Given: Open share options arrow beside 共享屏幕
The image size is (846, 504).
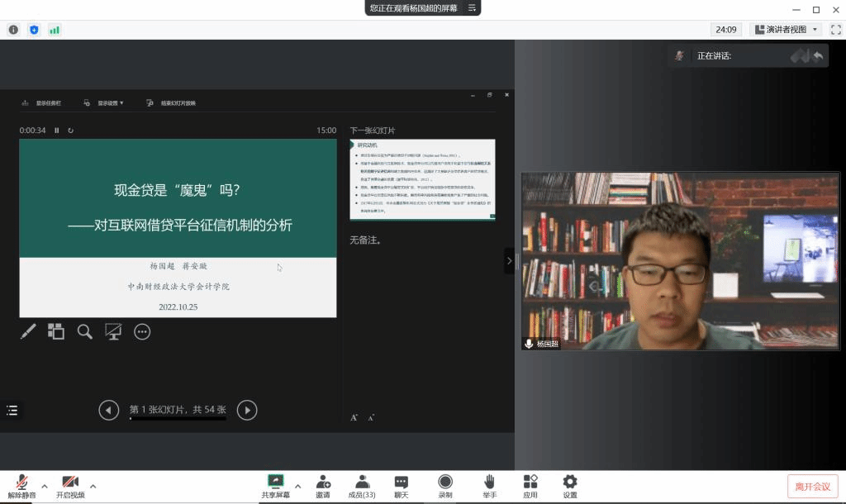Looking at the screenshot, I should coord(297,486).
